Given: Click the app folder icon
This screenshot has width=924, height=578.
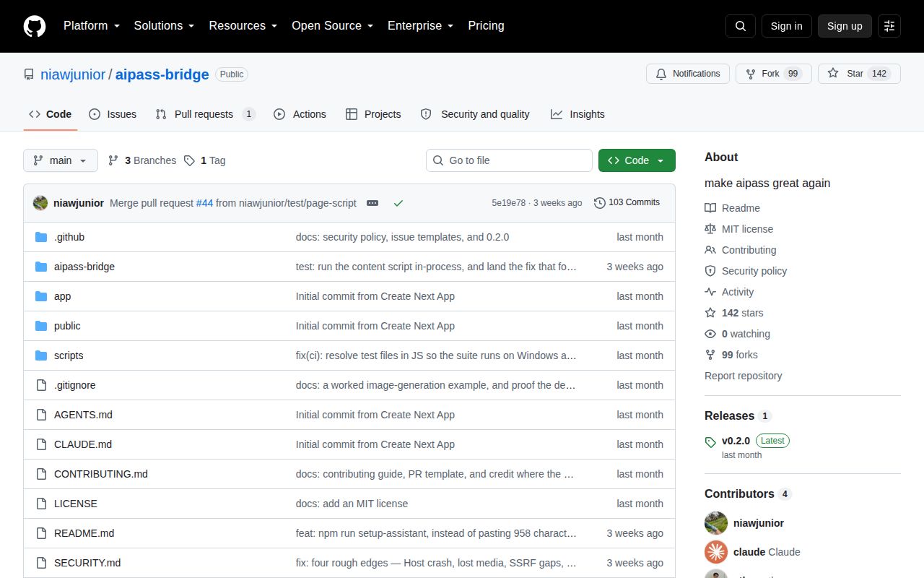Looking at the screenshot, I should pyautogui.click(x=41, y=296).
